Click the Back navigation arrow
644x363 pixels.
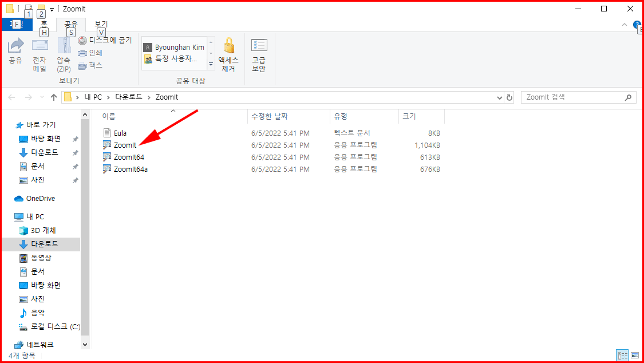click(x=11, y=97)
